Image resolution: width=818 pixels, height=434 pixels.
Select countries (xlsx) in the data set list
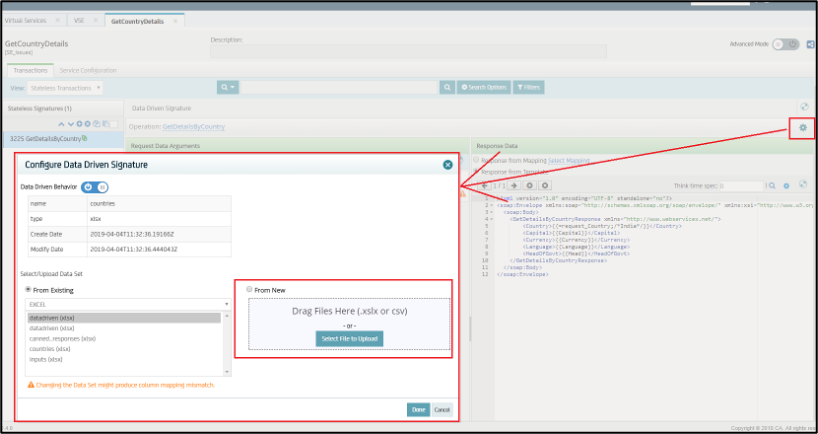pos(50,348)
